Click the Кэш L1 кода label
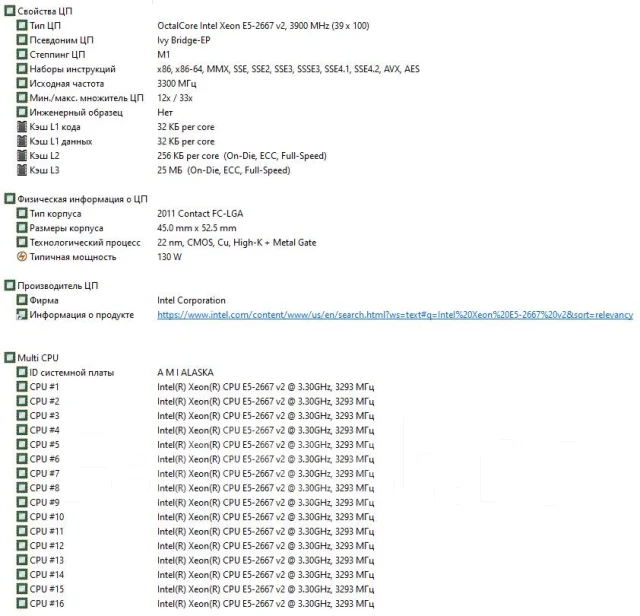The height and width of the screenshot is (616, 640). coord(55,127)
